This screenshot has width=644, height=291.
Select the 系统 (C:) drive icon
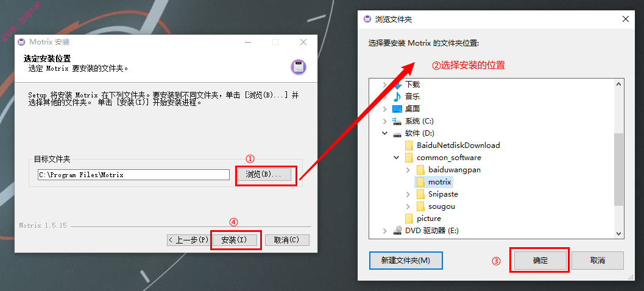click(397, 121)
